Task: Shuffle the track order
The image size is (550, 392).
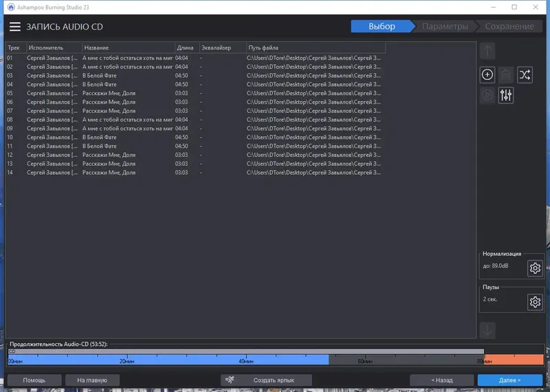Action: click(525, 75)
